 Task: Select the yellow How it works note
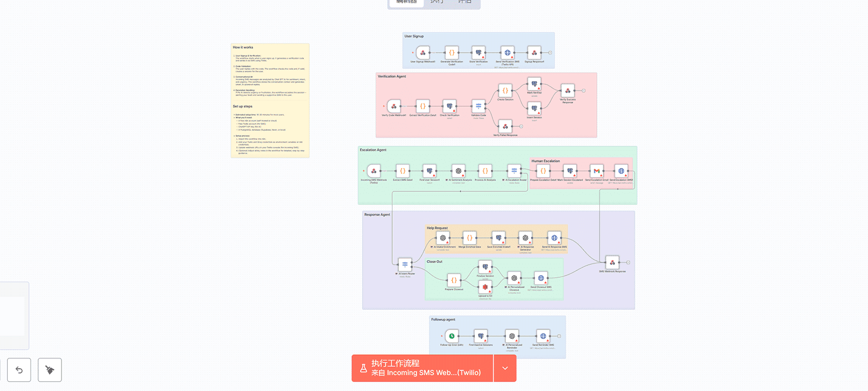(x=270, y=100)
